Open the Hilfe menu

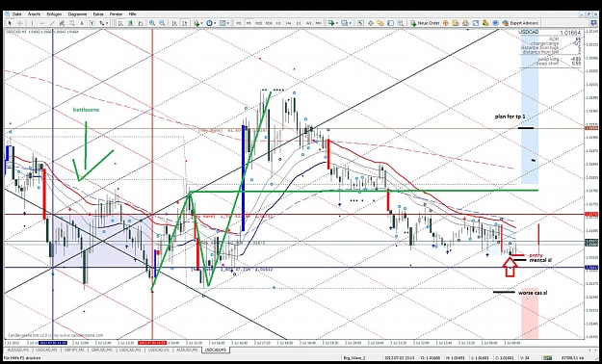(133, 14)
